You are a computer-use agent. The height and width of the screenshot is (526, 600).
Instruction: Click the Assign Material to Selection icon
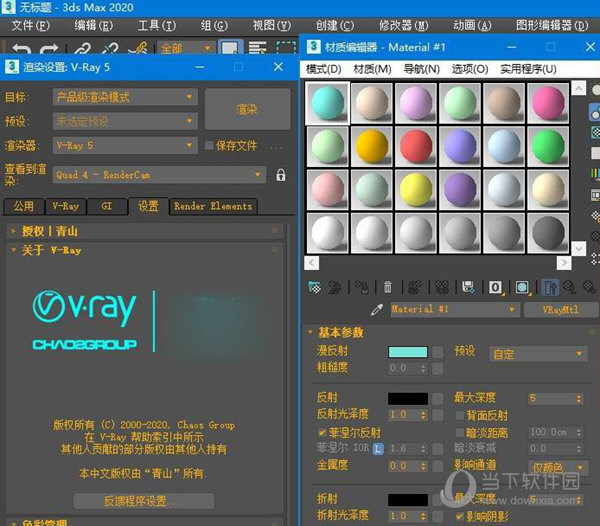361,287
